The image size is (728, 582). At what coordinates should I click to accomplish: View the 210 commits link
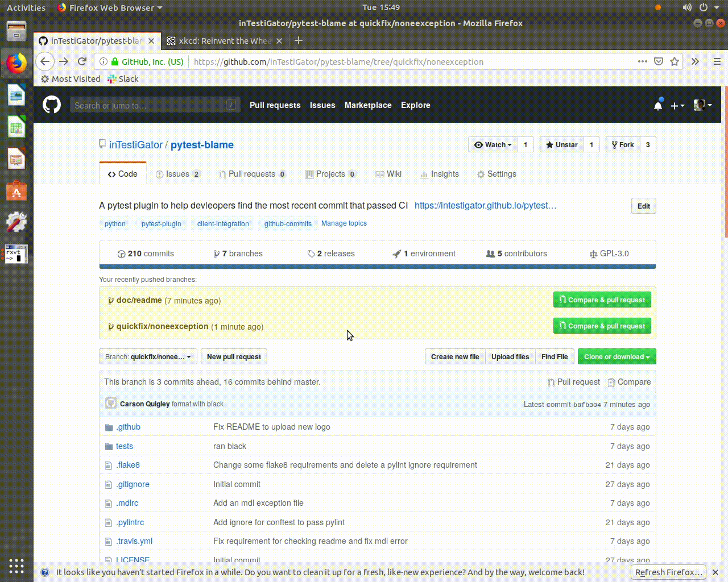[146, 254]
